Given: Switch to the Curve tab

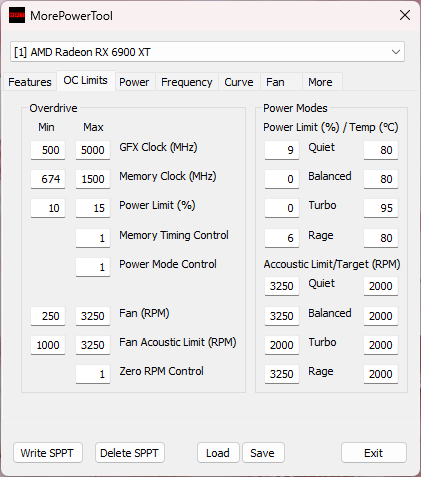Looking at the screenshot, I should (x=239, y=82).
